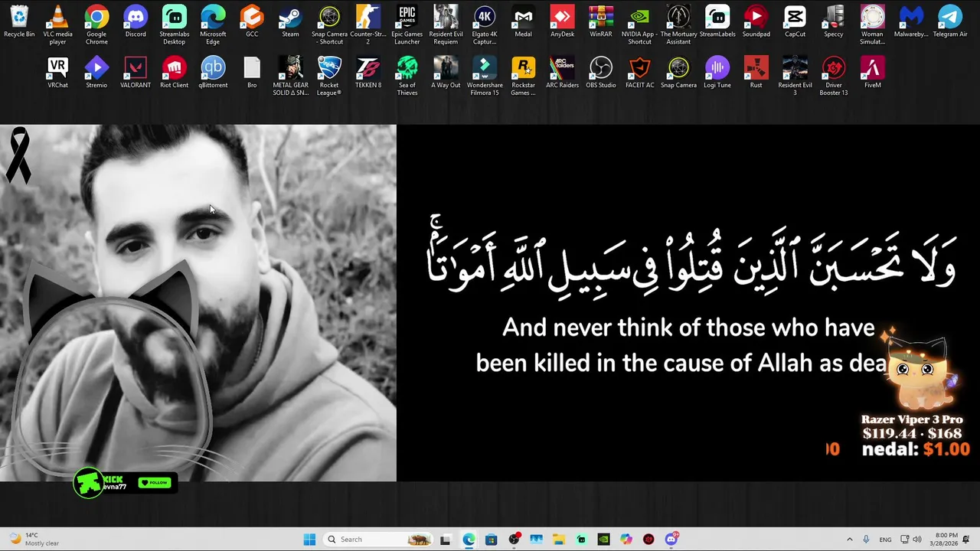This screenshot has width=980, height=551.
Task: Open NVIDIA App shortcut icon
Action: point(639,24)
